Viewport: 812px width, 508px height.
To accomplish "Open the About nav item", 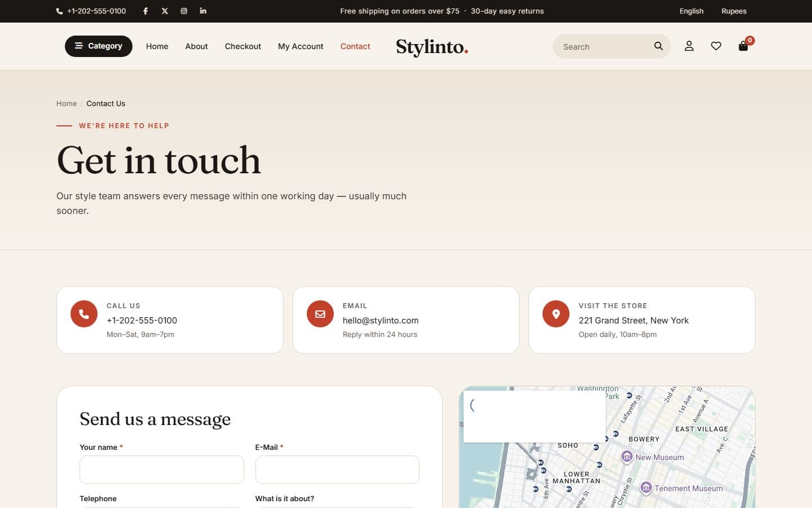I will (x=197, y=46).
